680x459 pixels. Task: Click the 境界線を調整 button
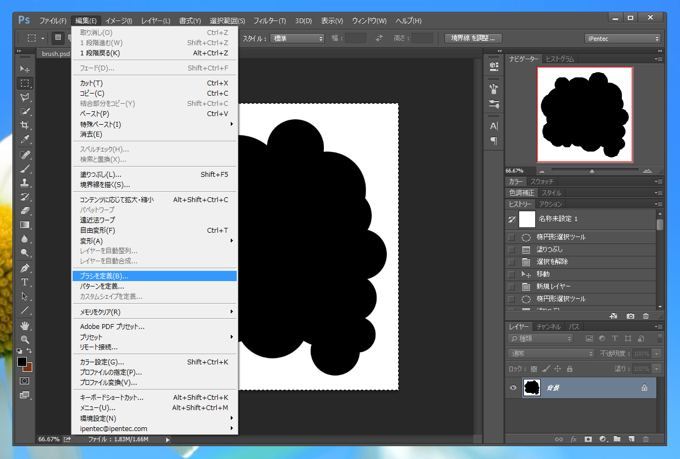click(x=473, y=38)
